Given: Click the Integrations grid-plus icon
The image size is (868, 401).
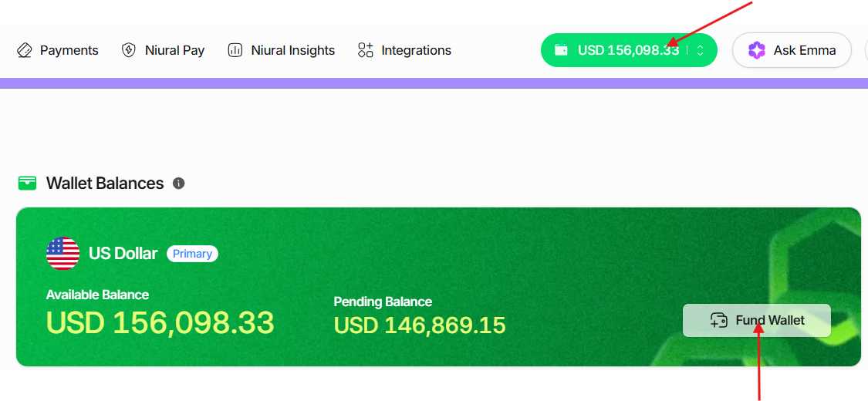Looking at the screenshot, I should click(x=366, y=50).
